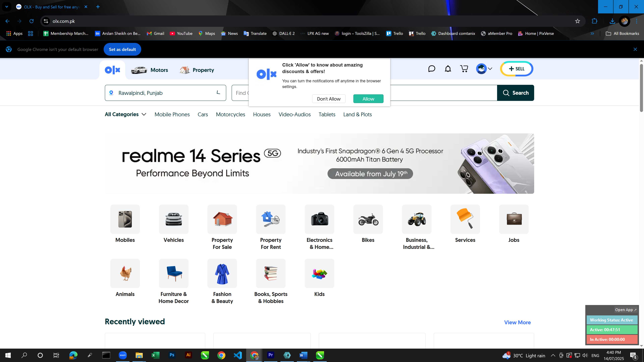This screenshot has height=362, width=644.
Task: Open the Rawalpindi, Punjab location dropdown
Action: click(x=166, y=93)
